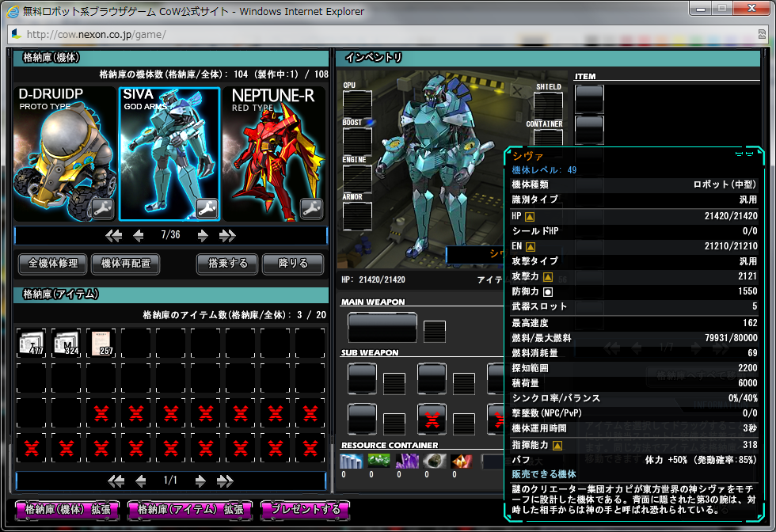Select the MAIN WEAPON large slot

tap(382, 328)
